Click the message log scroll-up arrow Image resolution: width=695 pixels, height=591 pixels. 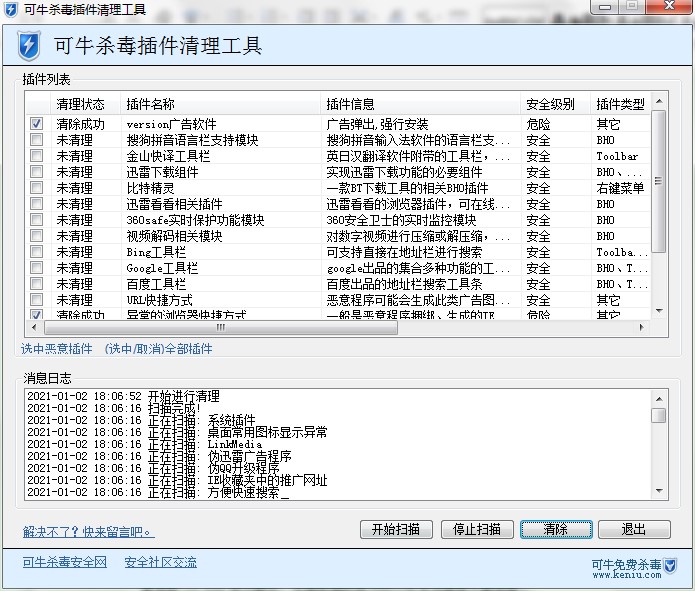(659, 399)
